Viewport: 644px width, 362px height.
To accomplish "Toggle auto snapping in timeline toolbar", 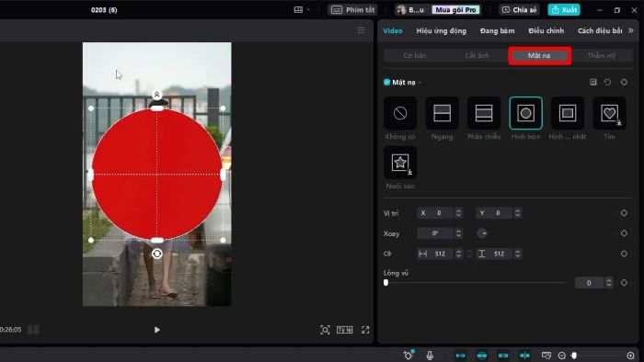I will [x=482, y=356].
